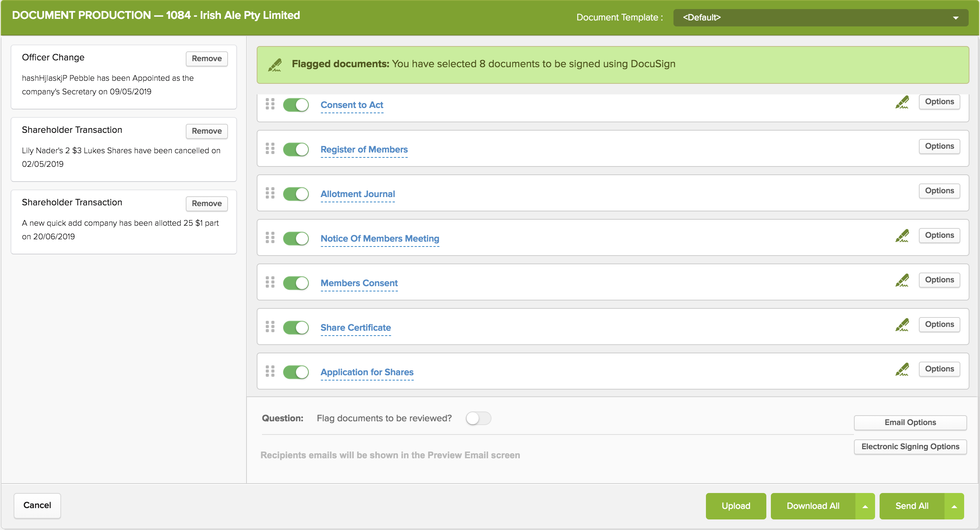The height and width of the screenshot is (530, 980).
Task: Turn off the Members Consent toggle
Action: [x=296, y=283]
